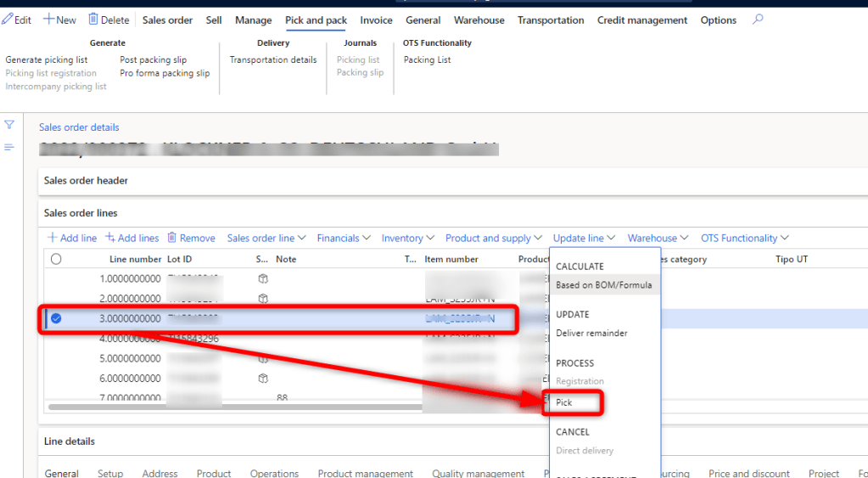Screen dimensions: 868x478
Task: Expand the Sales order line dropdown
Action: pos(266,239)
